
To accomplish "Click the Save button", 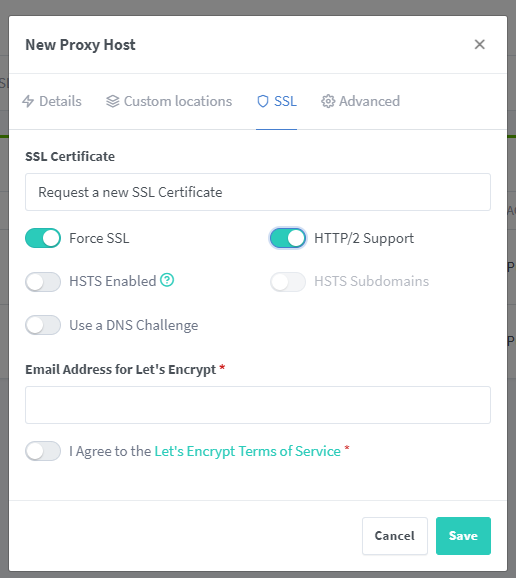I will point(463,536).
